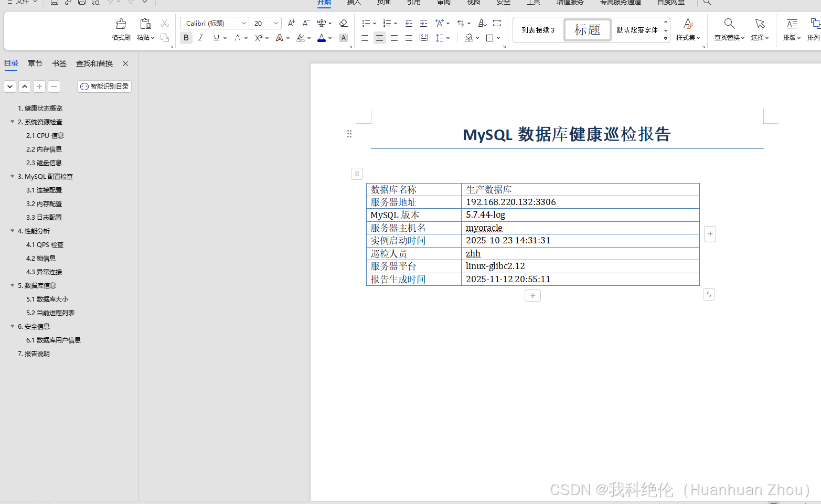Open borders dropdown
The width and height of the screenshot is (821, 504).
[x=498, y=38]
